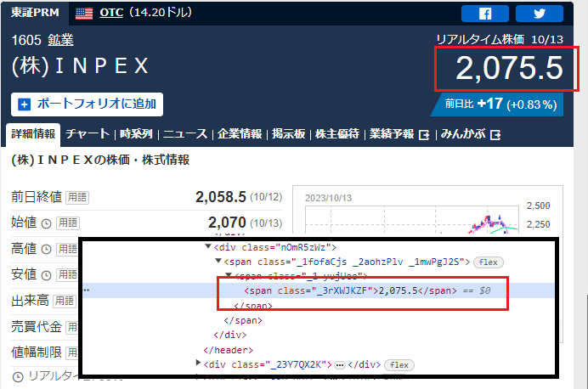Click the 2,070 opening price value
Viewport: 588px width, 389px height.
pyautogui.click(x=227, y=223)
